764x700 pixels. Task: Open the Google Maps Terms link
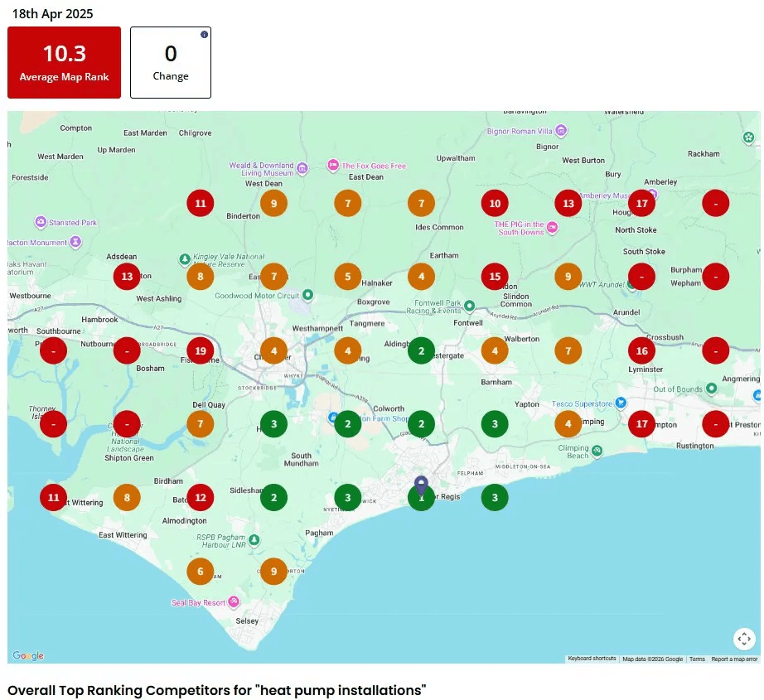pos(697,658)
